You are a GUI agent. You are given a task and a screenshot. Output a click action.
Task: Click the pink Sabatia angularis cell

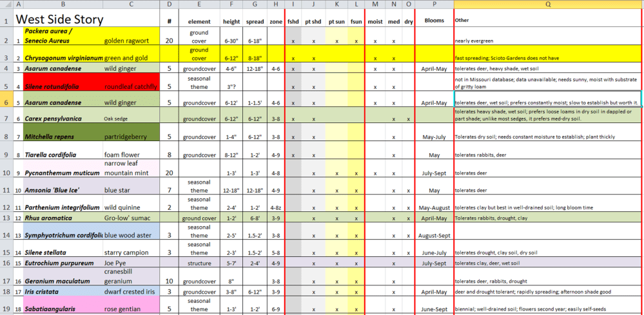[x=63, y=309]
